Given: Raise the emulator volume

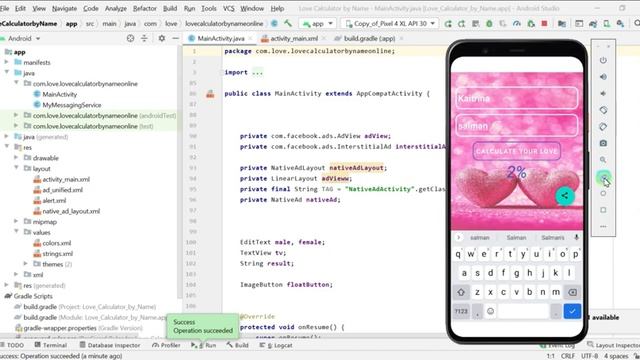Looking at the screenshot, I should coord(603,77).
